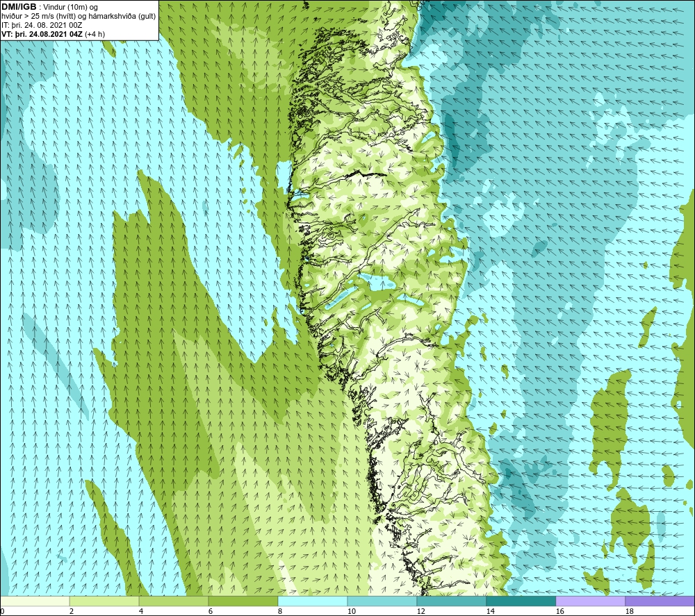Click the light green 2–4 legend swatch
This screenshot has height=616, width=695.
click(x=104, y=601)
